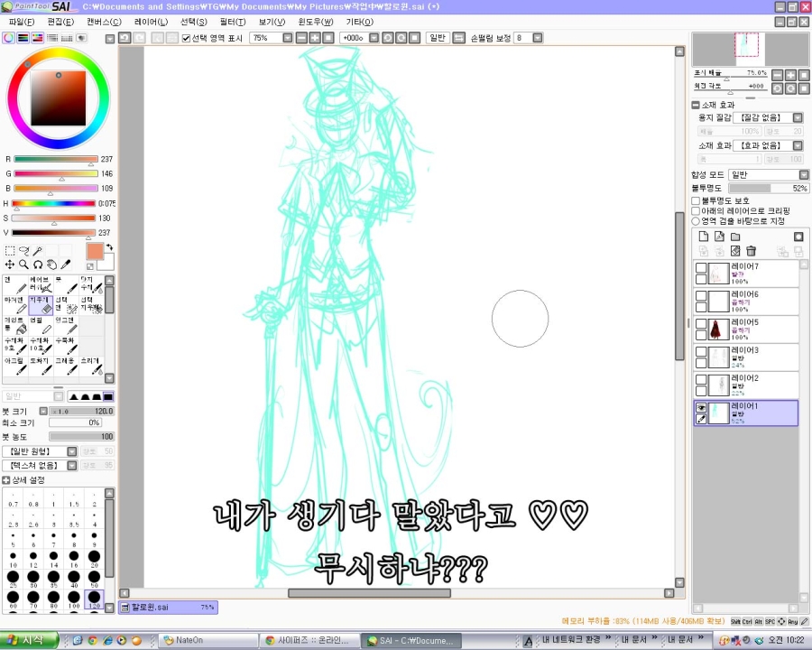
Task: Choose the zoom magnifier tool
Action: (x=23, y=265)
